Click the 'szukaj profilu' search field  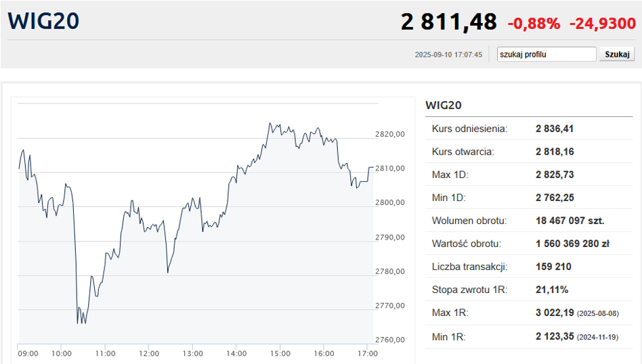coord(547,54)
